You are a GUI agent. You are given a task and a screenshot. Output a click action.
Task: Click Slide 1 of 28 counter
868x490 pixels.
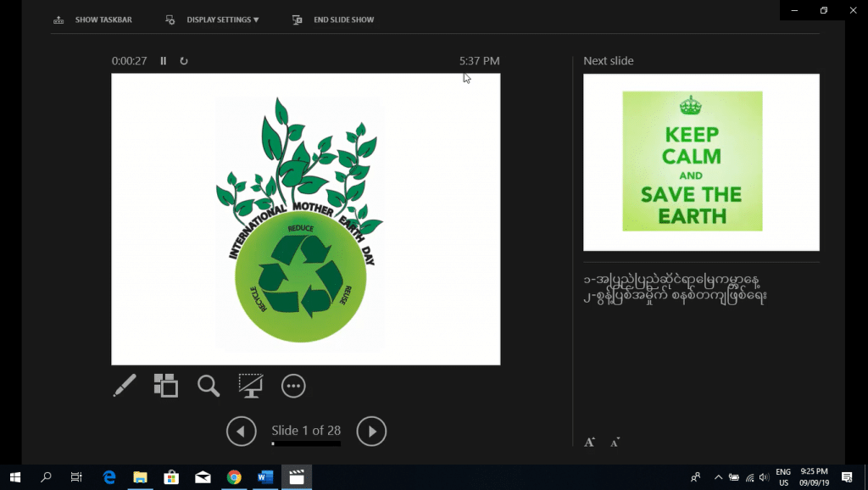pos(306,430)
